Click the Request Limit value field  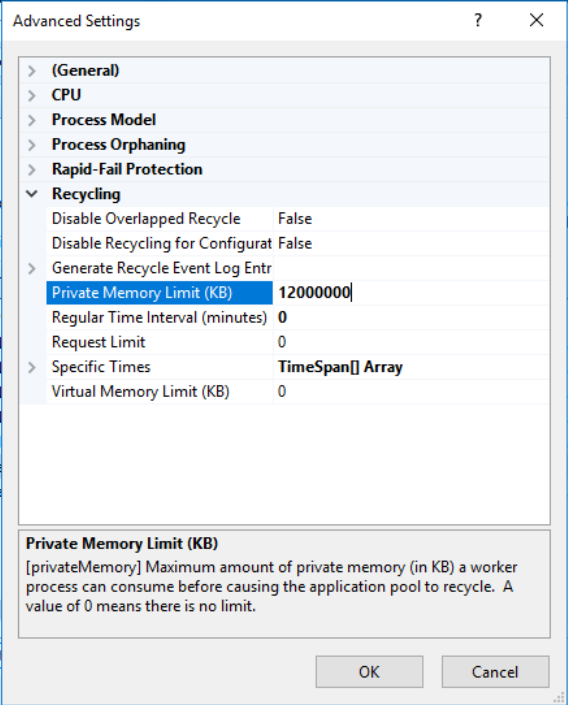pos(411,343)
